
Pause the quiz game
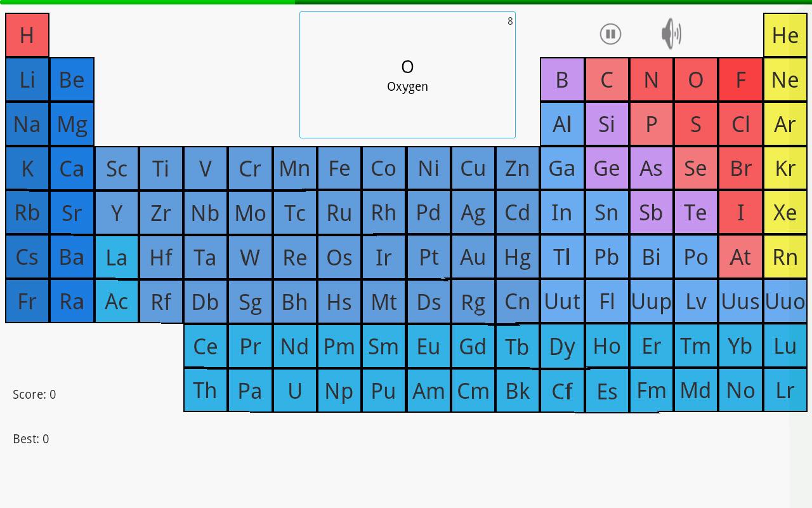tap(610, 34)
